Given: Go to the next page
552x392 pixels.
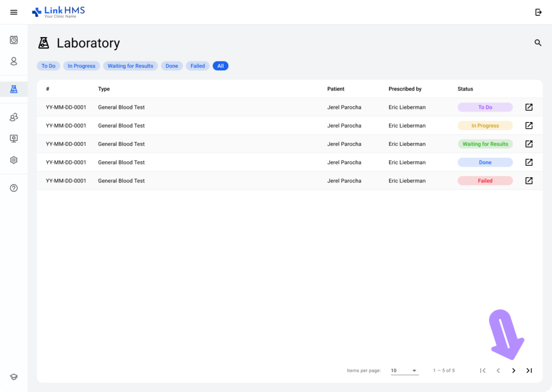Looking at the screenshot, I should tap(514, 370).
